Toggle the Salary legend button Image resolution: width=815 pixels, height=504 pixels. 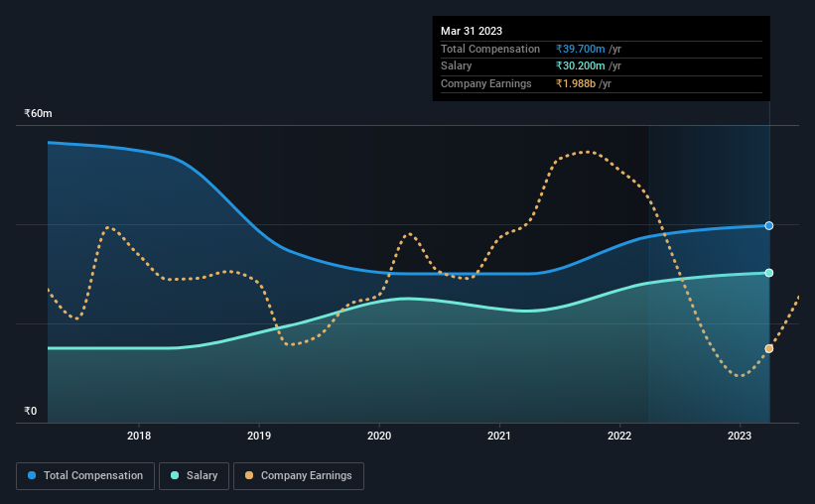pyautogui.click(x=194, y=476)
